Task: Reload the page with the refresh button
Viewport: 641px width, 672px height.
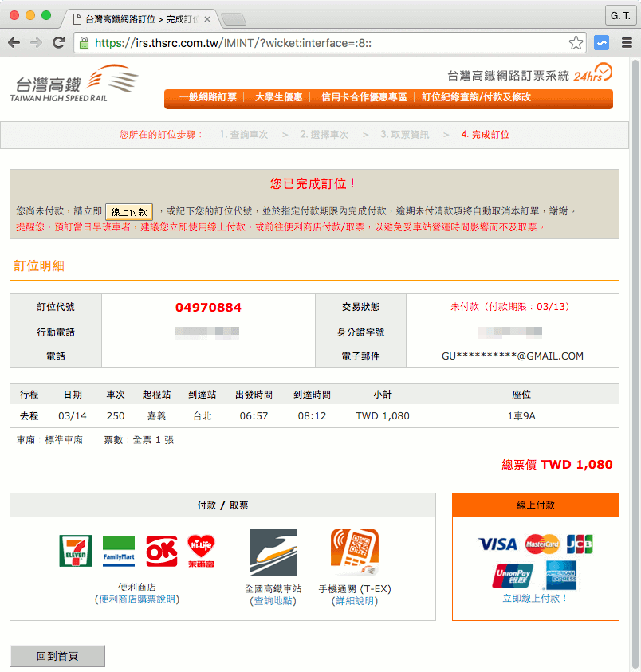Action: pyautogui.click(x=58, y=43)
